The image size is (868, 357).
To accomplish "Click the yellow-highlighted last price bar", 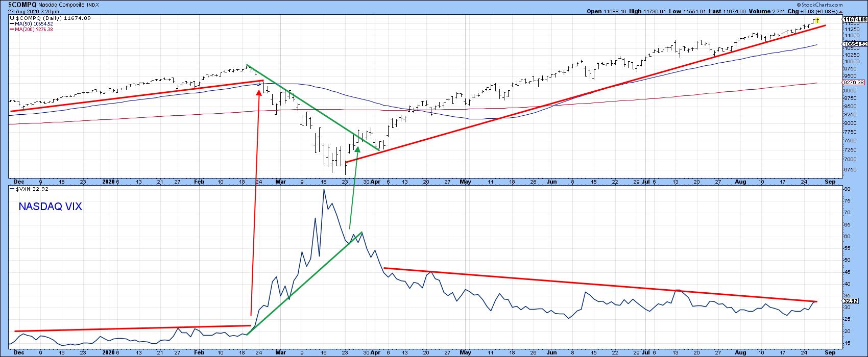I will pos(817,20).
